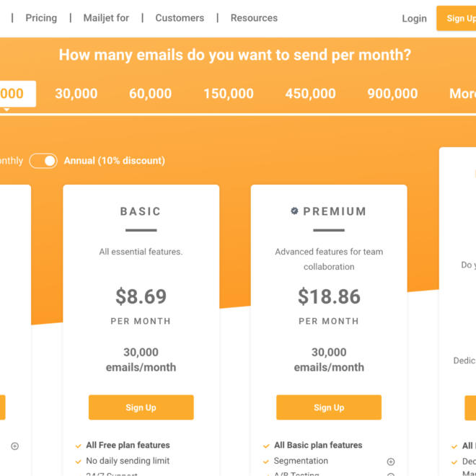
Task: Click the checkmark beside No daily sending limit
Action: tap(79, 462)
